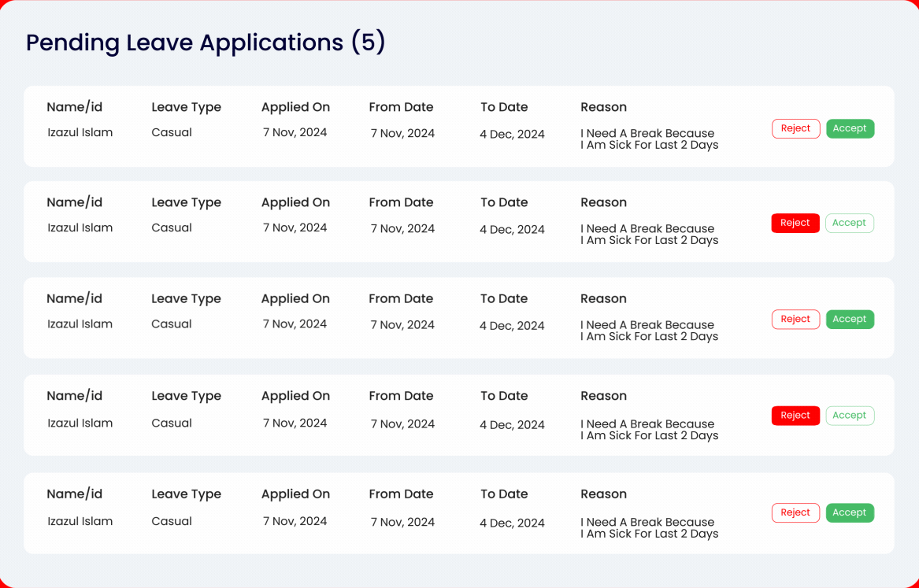Screen dimensions: 919x588
Task: Select Izazul Islam name in second application
Action: point(80,227)
